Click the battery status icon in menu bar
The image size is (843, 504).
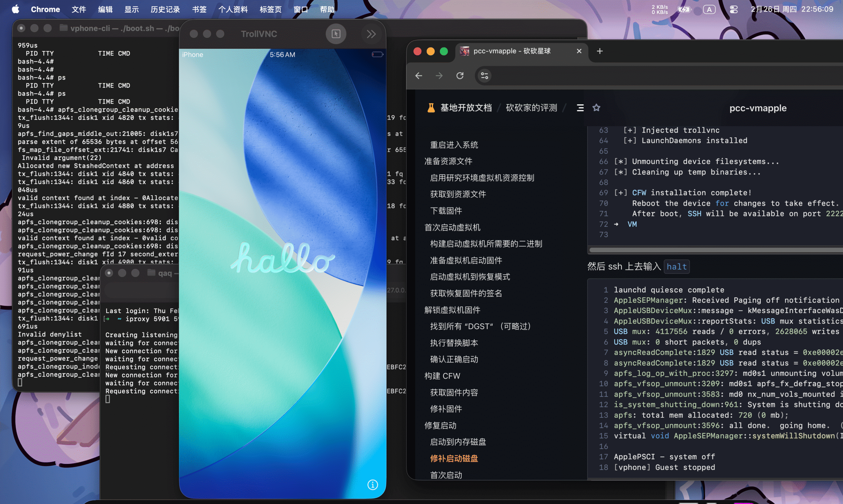[x=684, y=9]
